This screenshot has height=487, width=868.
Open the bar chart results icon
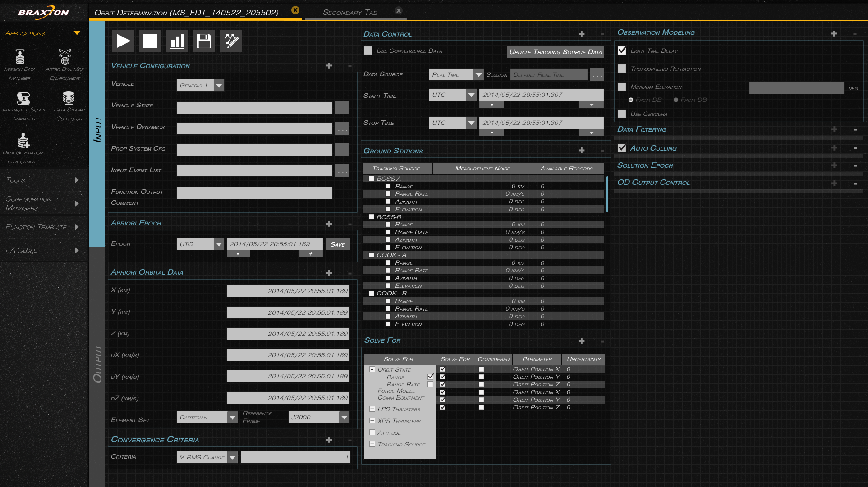177,41
